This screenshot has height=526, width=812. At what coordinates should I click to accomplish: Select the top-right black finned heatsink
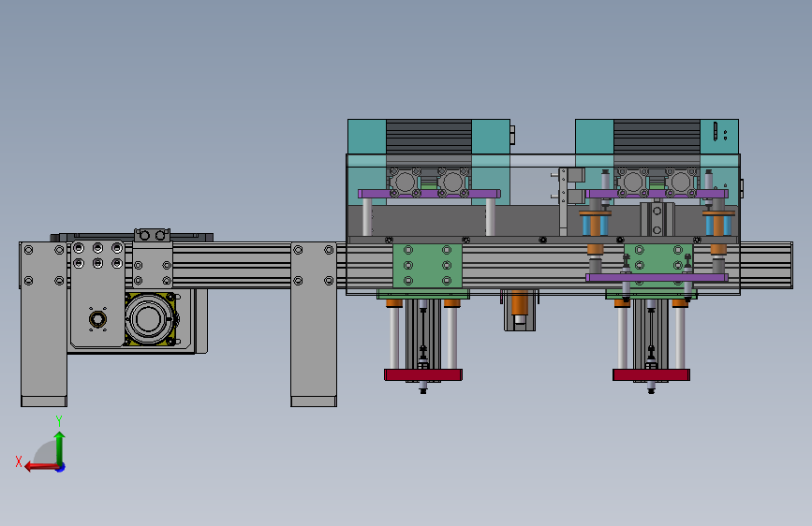[657, 137]
